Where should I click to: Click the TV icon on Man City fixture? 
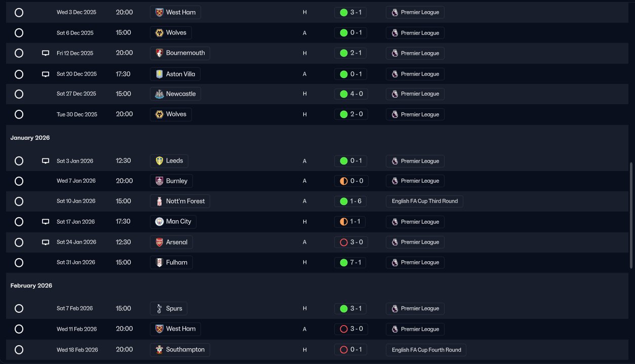tap(45, 222)
